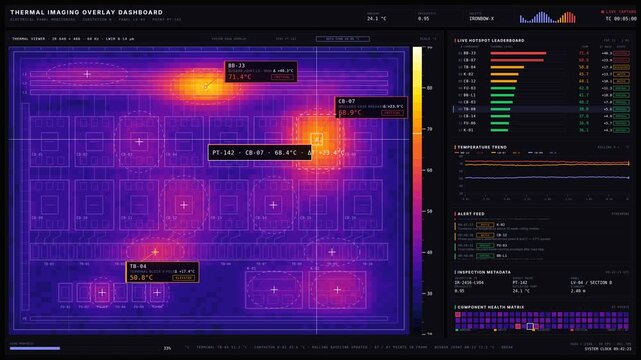Select the FU-06 leaderboard row
Screen dimensions: 641x360
pyautogui.click(x=543, y=123)
